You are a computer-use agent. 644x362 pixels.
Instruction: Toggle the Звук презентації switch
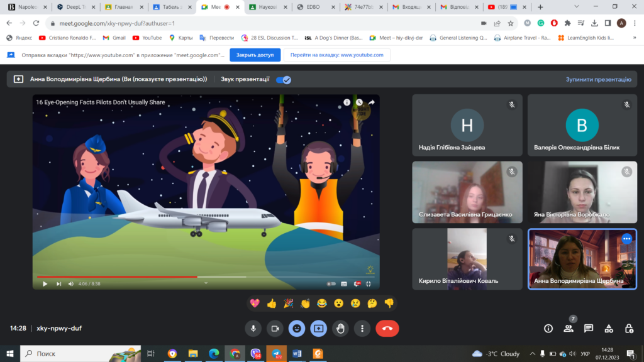coord(284,80)
